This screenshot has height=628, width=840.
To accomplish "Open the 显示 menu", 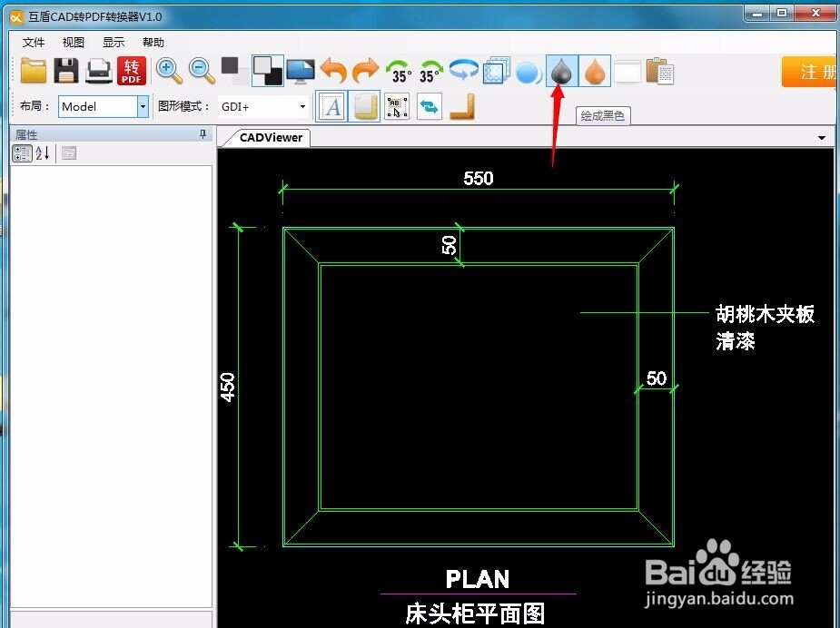I will [114, 43].
